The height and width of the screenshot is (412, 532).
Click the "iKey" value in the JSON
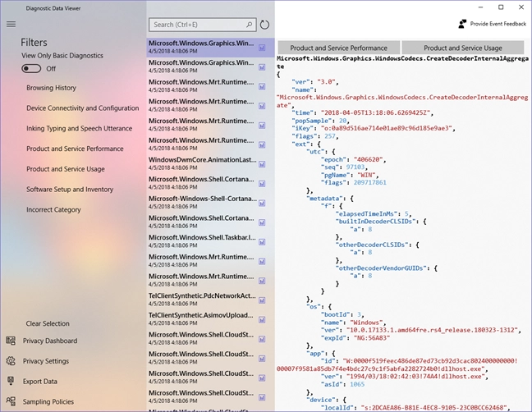(x=386, y=128)
